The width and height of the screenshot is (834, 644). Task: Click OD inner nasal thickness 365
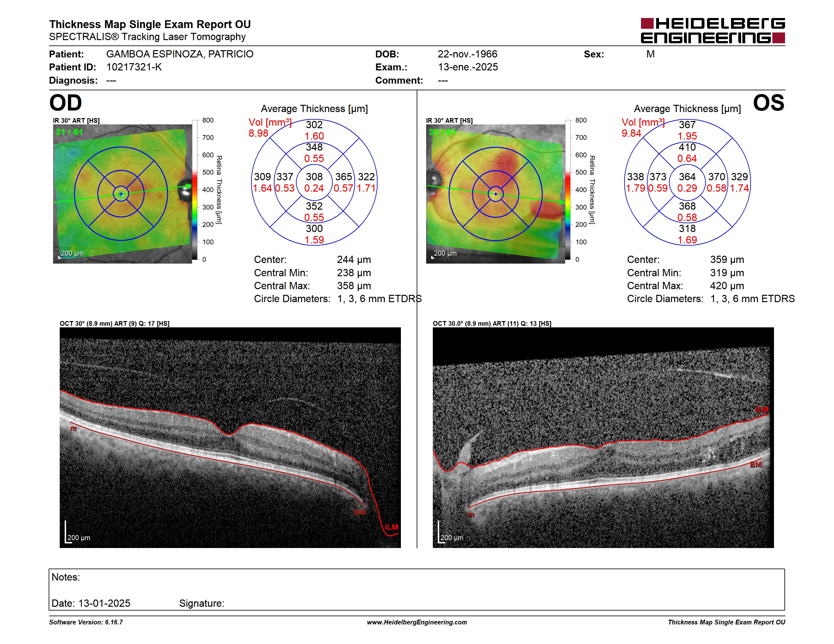344,177
